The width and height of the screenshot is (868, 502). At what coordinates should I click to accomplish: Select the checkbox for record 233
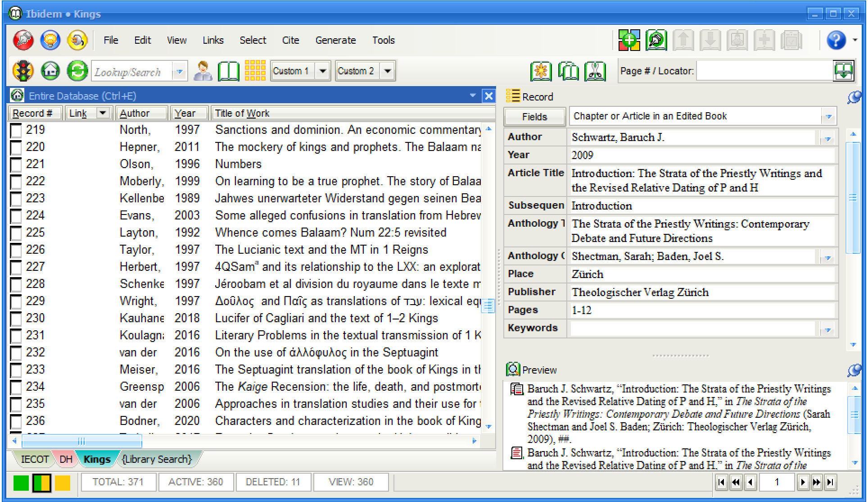tap(16, 370)
